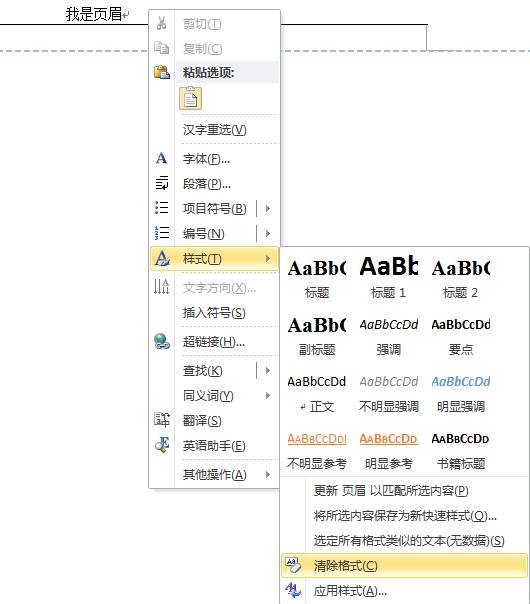530x604 pixels.
Task: Apply the 强调 quick style
Action: tap(388, 335)
